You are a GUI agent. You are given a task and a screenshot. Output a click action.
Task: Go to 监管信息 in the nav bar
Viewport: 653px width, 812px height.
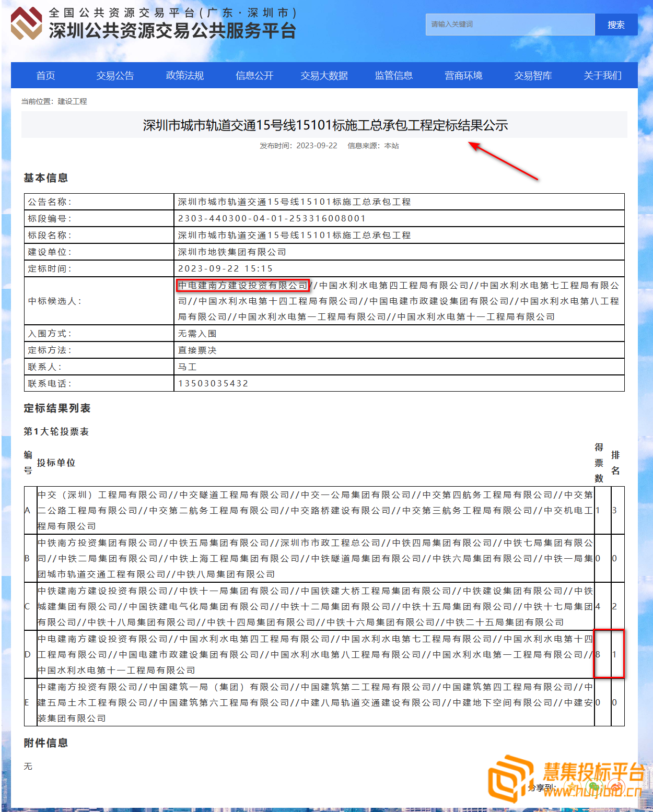394,75
